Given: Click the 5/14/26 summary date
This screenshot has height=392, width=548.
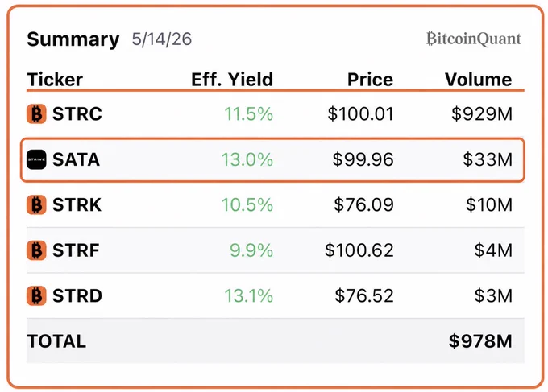Looking at the screenshot, I should point(162,39).
